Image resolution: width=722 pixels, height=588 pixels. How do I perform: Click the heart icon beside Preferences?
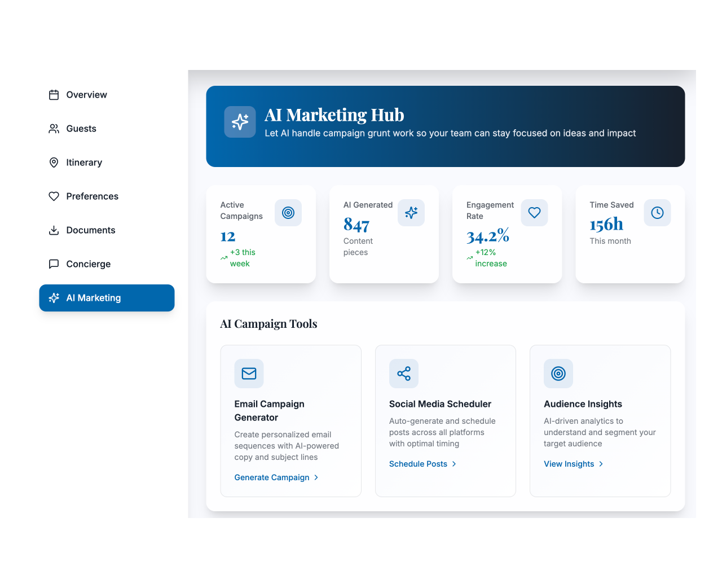[54, 196]
